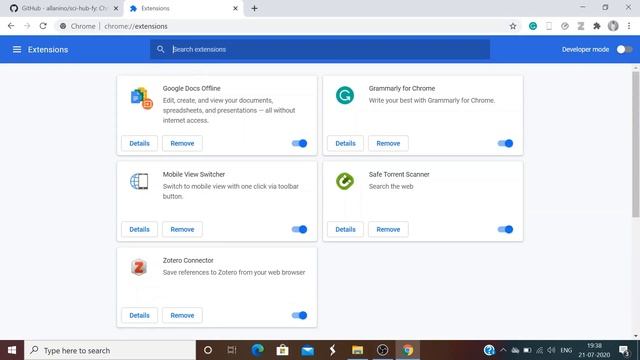This screenshot has height=360, width=640.
Task: Click the page vertical scrollbar thumb
Action: (x=636, y=145)
